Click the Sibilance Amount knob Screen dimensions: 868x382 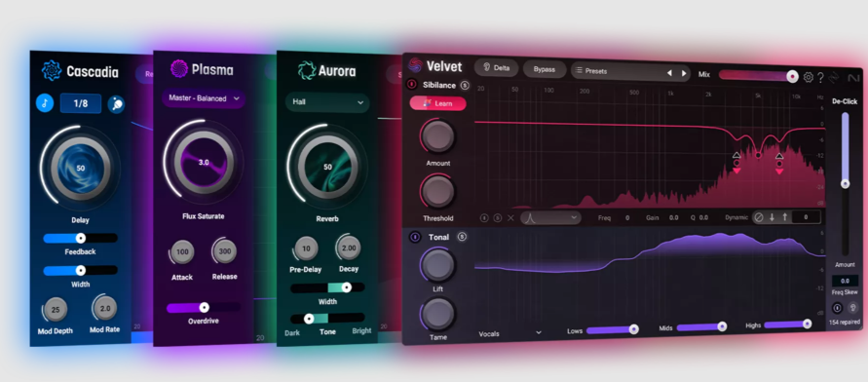[x=437, y=136]
